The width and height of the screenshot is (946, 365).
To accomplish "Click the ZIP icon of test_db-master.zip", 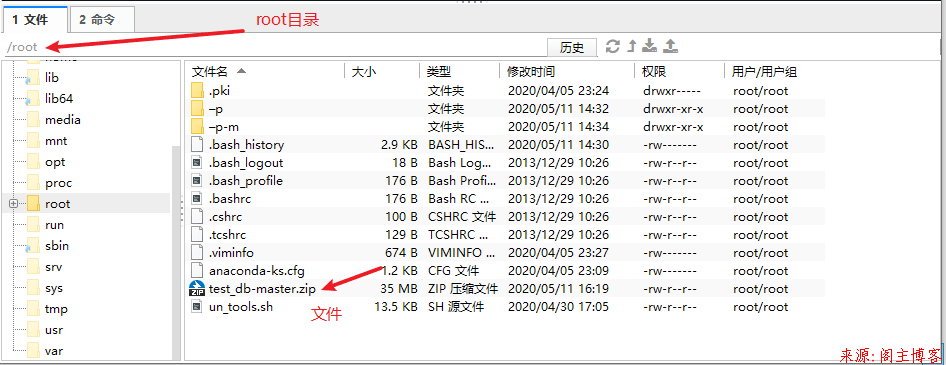I will click(197, 288).
